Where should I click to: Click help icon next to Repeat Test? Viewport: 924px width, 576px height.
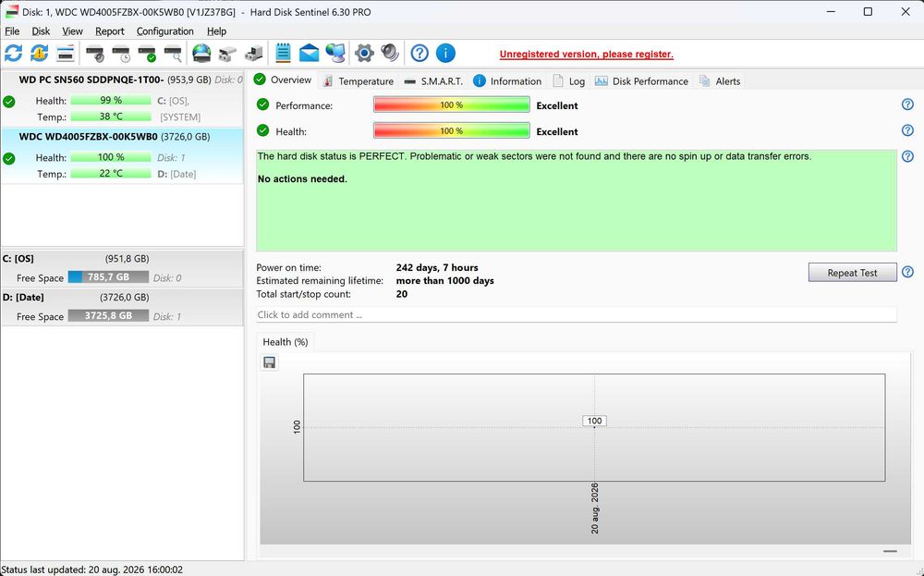907,272
